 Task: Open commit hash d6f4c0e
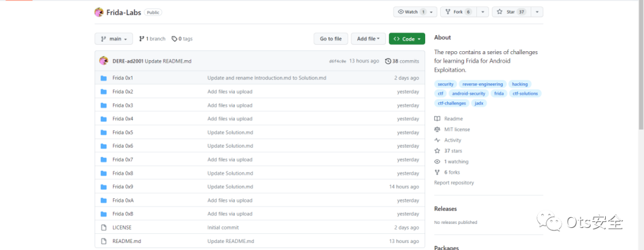point(338,61)
